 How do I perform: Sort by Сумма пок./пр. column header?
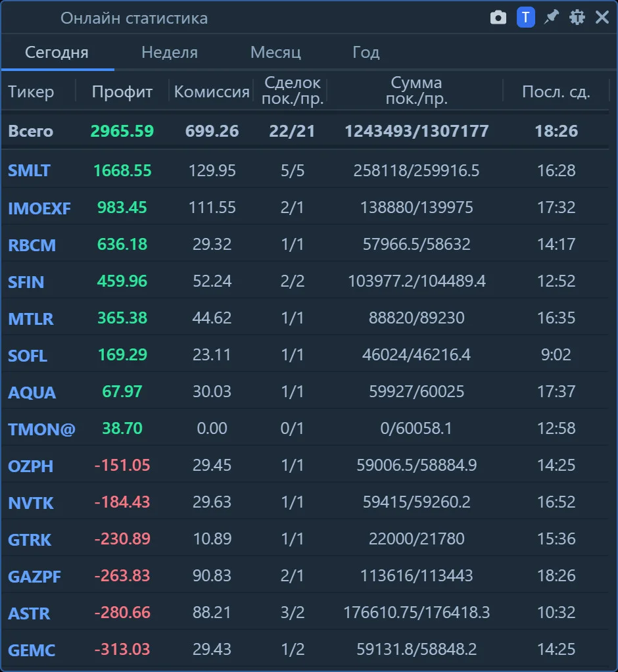(417, 91)
